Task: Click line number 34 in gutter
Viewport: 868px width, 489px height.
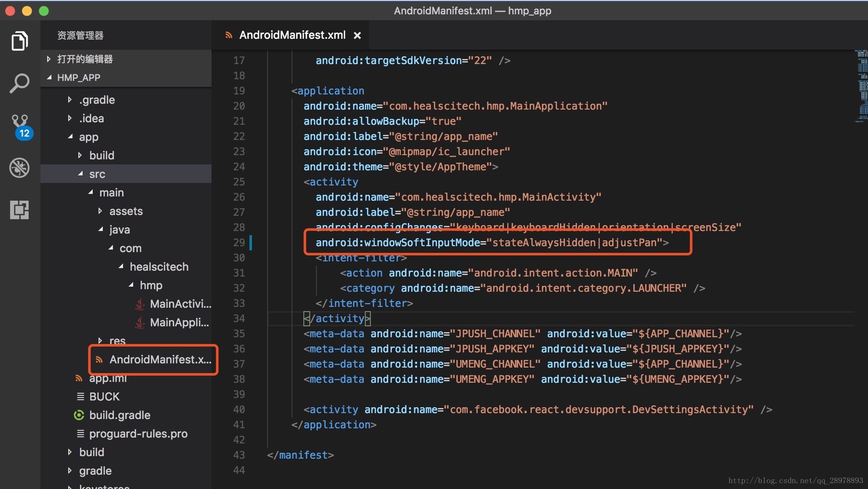Action: 239,319
